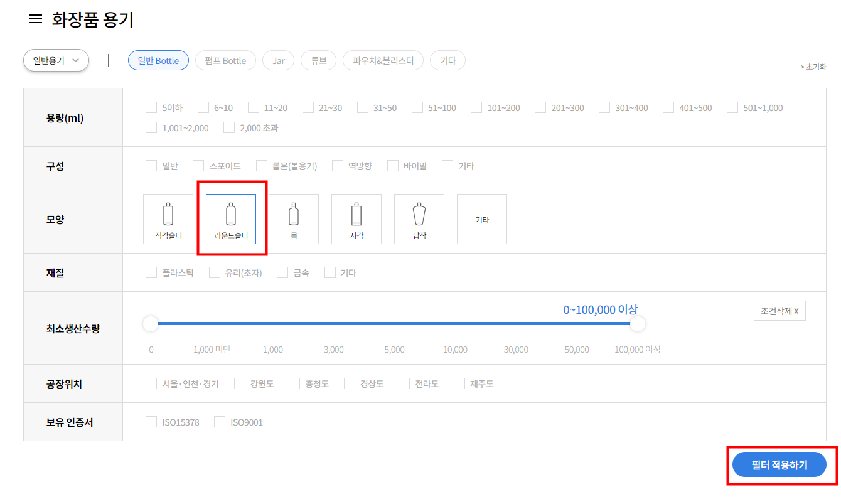Switch to the 펌프 Bottle tab
Screen dimensions: 841x504
(225, 61)
